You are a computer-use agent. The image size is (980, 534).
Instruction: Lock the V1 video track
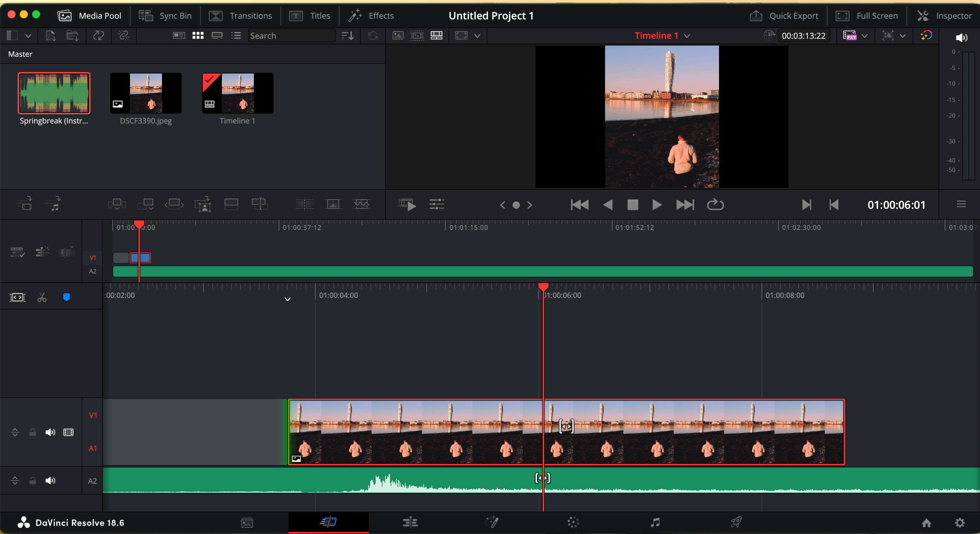(32, 432)
